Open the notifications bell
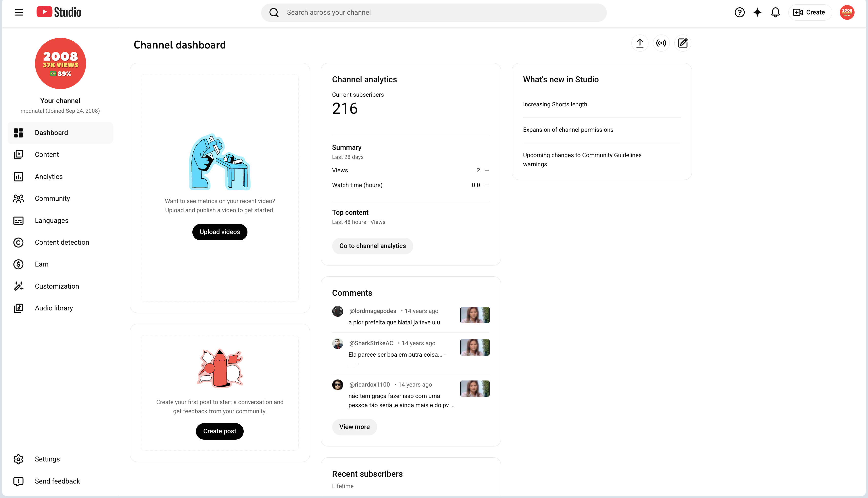868x498 pixels. click(775, 12)
